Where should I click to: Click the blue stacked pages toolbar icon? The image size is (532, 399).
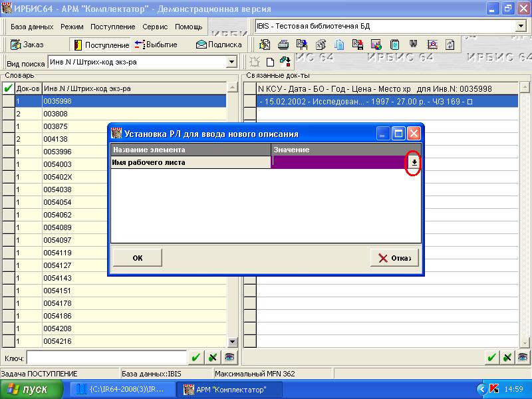pyautogui.click(x=339, y=45)
